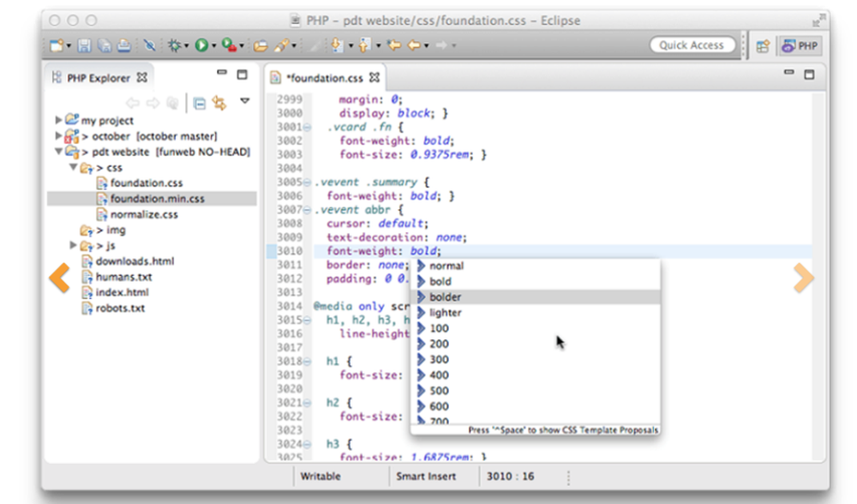Click the Run with red toolbox icon

coord(230,45)
